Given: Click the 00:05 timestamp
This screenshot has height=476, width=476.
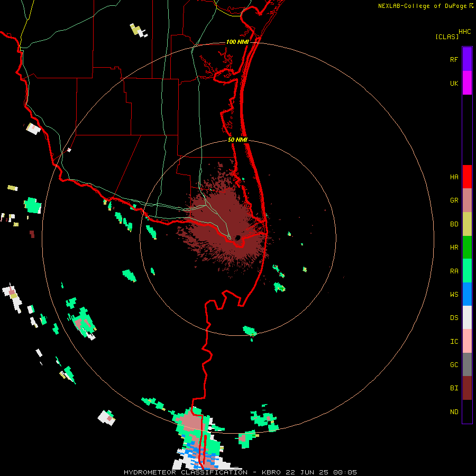Looking at the screenshot, I should pyautogui.click(x=345, y=472).
